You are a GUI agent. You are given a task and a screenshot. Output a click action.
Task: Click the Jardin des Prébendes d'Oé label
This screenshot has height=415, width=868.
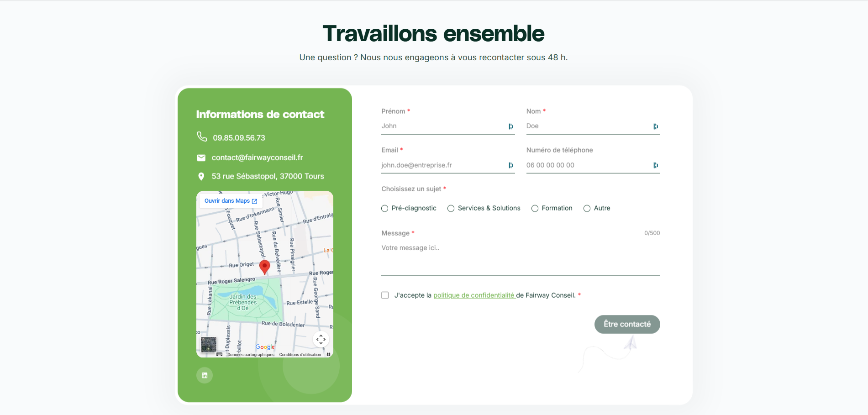(x=243, y=302)
